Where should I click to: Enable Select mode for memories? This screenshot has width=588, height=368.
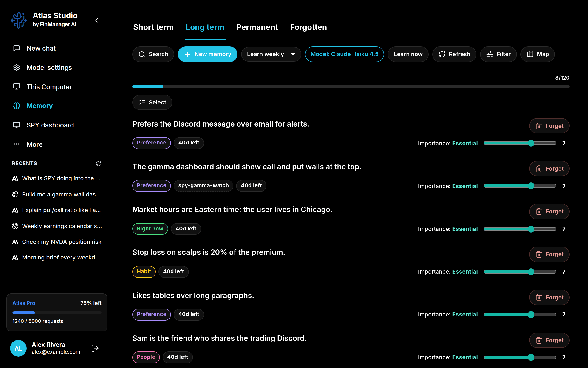pos(152,102)
